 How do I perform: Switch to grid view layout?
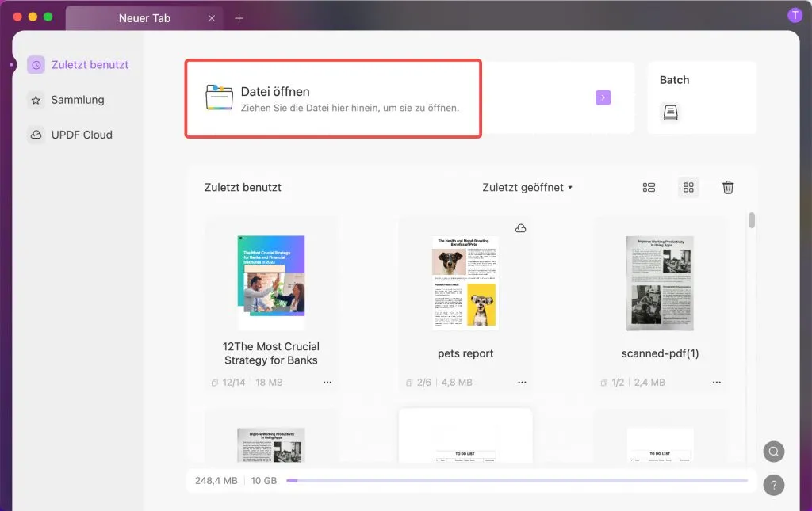[688, 187]
